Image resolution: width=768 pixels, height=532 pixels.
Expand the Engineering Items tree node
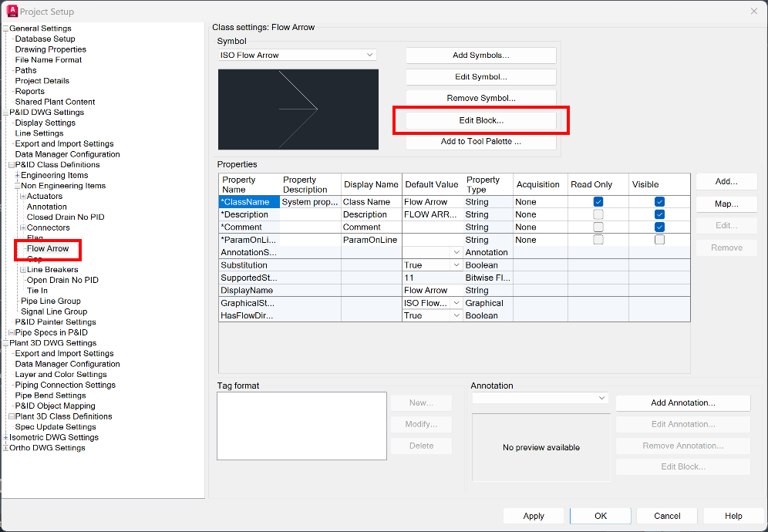coord(17,175)
